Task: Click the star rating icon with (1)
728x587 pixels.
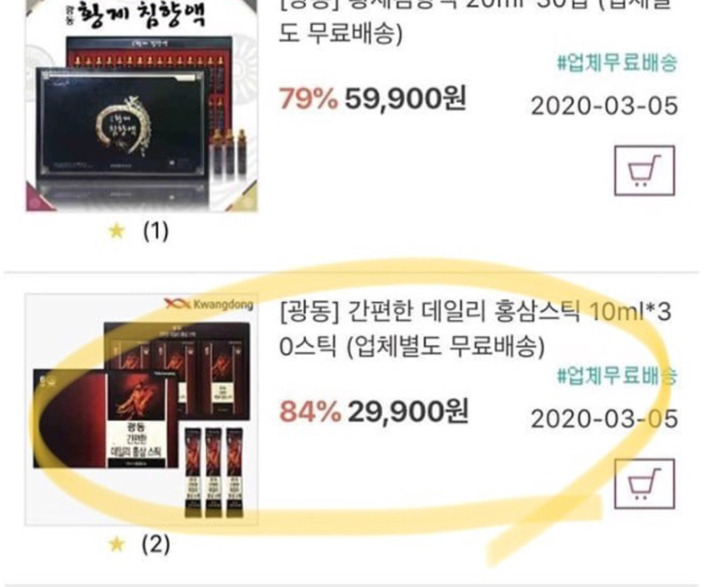Action: 116,230
